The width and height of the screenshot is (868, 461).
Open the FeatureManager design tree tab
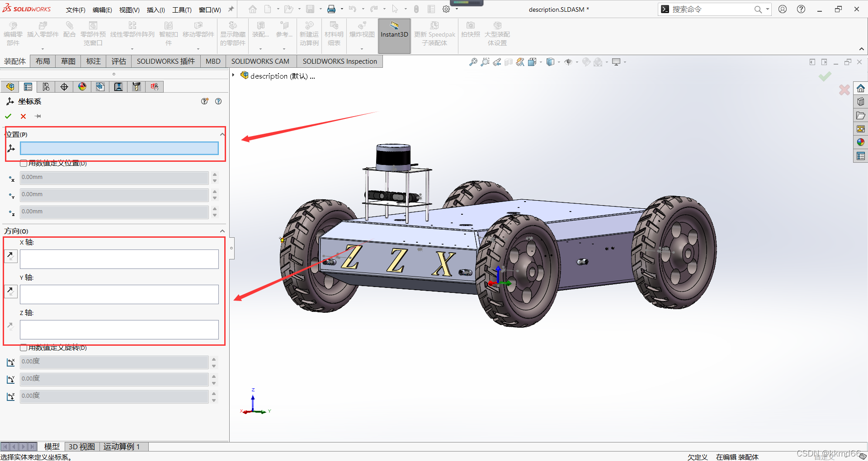click(10, 87)
